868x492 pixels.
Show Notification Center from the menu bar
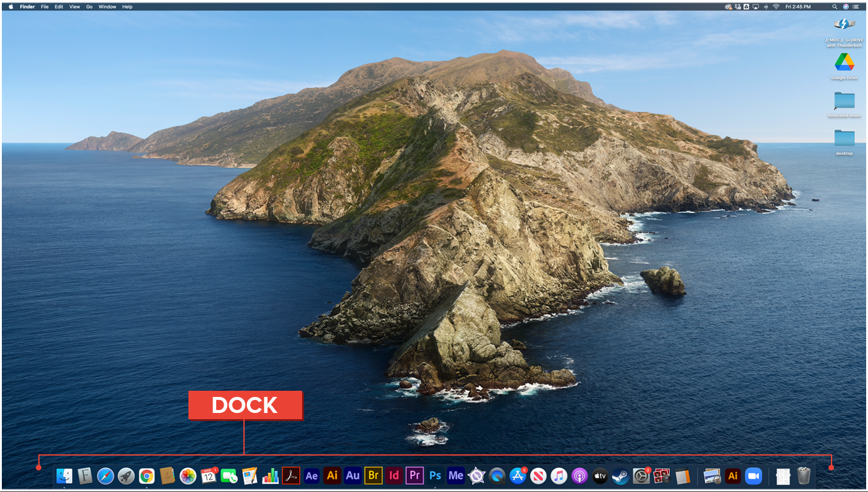click(857, 7)
